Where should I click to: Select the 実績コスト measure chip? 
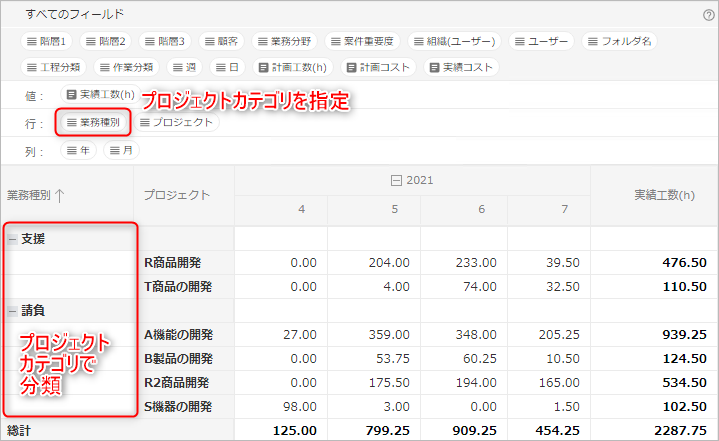click(x=462, y=67)
